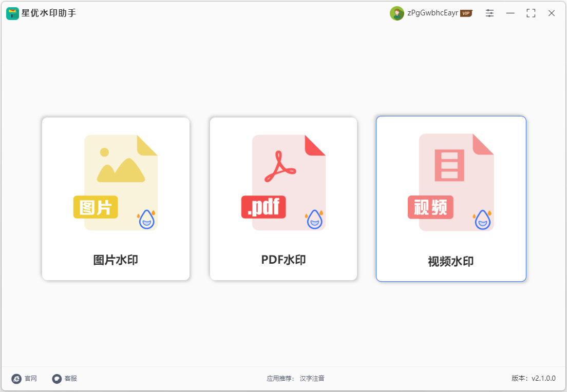567x392 pixels.
Task: Open the 图片水印 image watermark card
Action: [x=116, y=199]
